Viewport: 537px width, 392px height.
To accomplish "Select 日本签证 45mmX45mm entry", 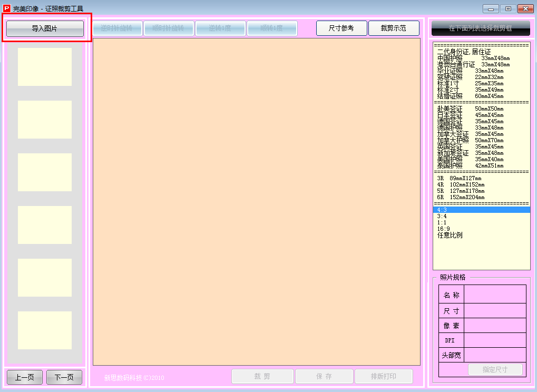I will tap(482, 115).
